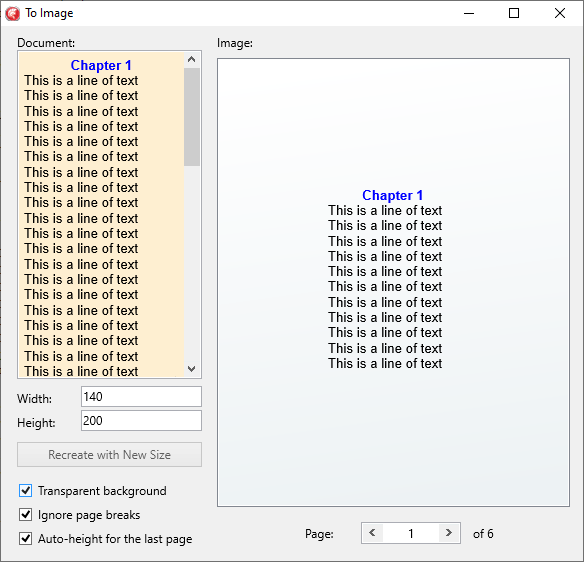The height and width of the screenshot is (562, 584).
Task: Click the Width input field
Action: pyautogui.click(x=142, y=397)
